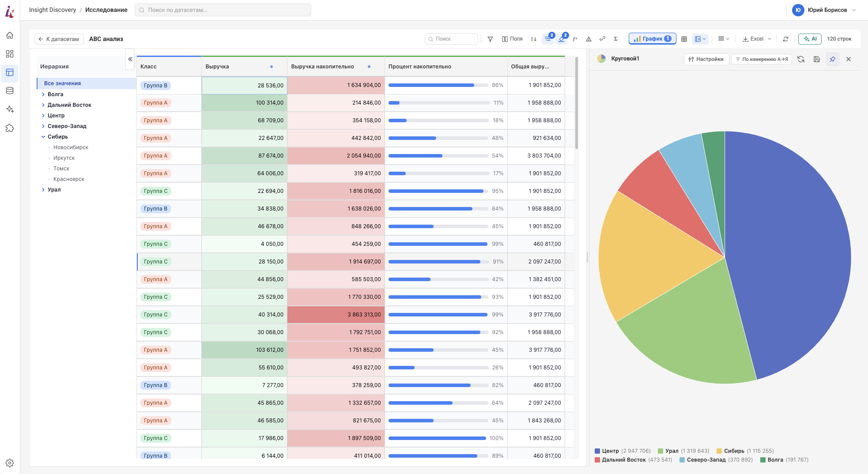Open the formula fx icon

(575, 39)
